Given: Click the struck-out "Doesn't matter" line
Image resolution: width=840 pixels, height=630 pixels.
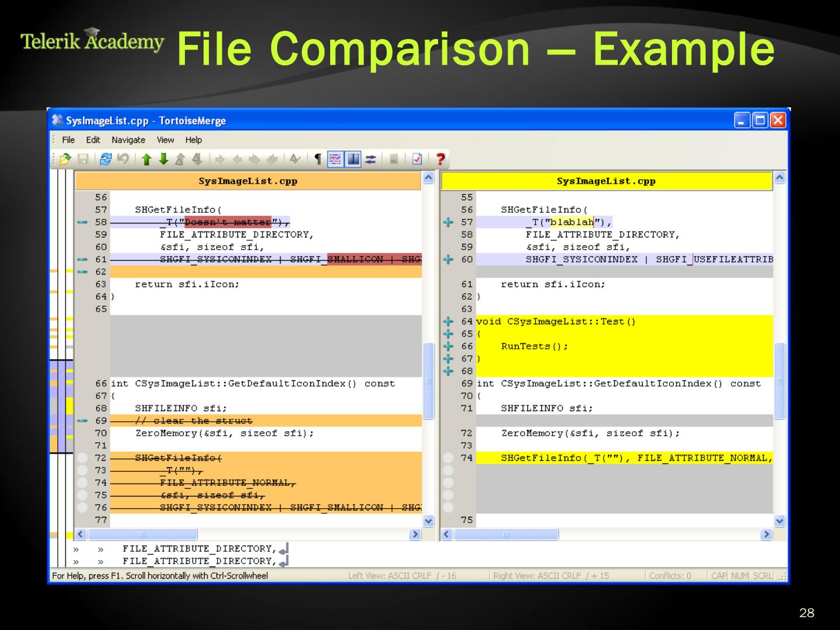Looking at the screenshot, I should (x=266, y=222).
